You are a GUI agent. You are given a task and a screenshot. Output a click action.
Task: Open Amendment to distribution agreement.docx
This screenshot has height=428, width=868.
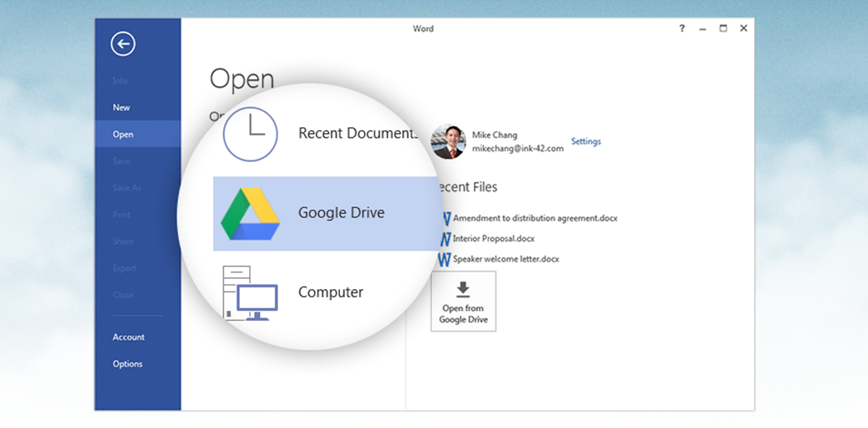[x=535, y=218]
